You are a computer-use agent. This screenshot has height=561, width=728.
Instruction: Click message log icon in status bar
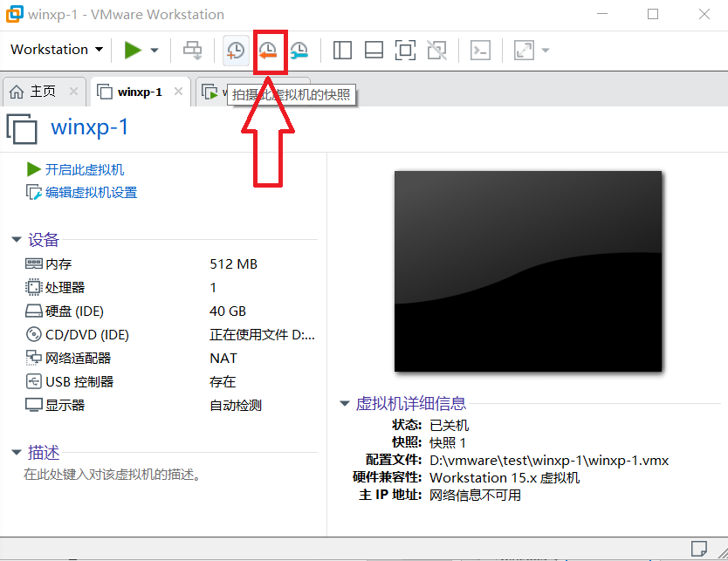(x=698, y=549)
